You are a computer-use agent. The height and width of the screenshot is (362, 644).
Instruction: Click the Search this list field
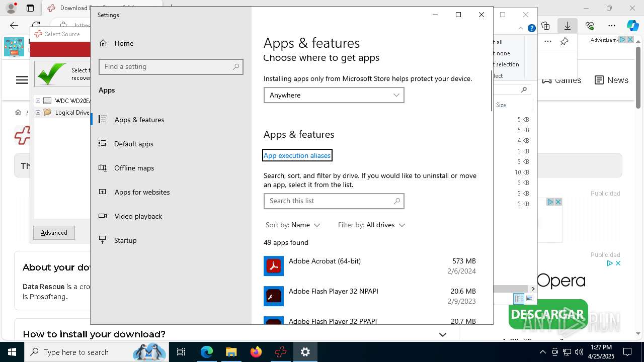334,201
